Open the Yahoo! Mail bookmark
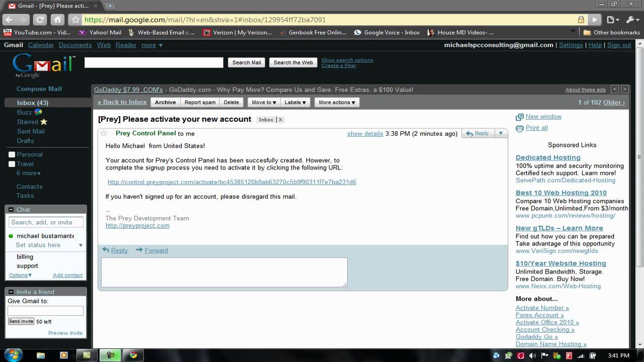This screenshot has width=644, height=362. [x=100, y=32]
